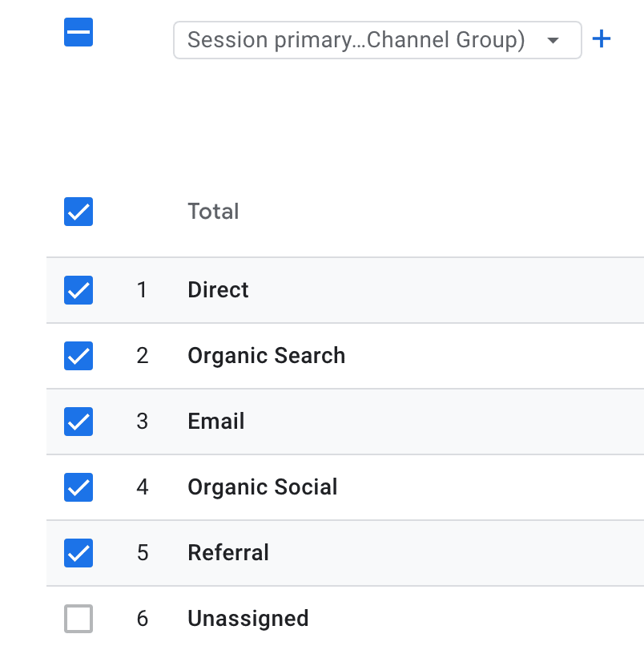The height and width of the screenshot is (654, 644).
Task: Click row number 1 beside Direct
Action: click(143, 290)
